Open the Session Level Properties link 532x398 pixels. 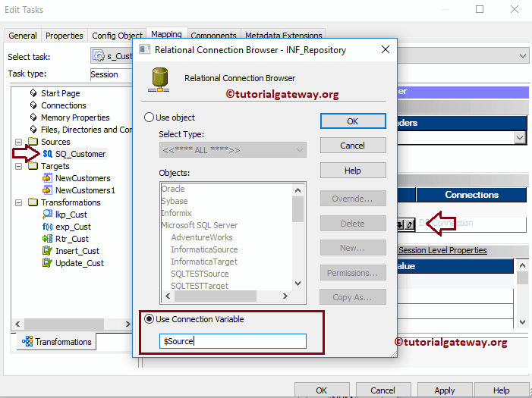pos(442,250)
